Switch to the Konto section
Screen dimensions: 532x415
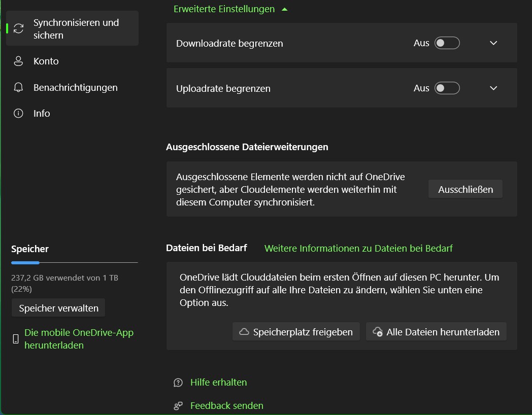tap(46, 61)
